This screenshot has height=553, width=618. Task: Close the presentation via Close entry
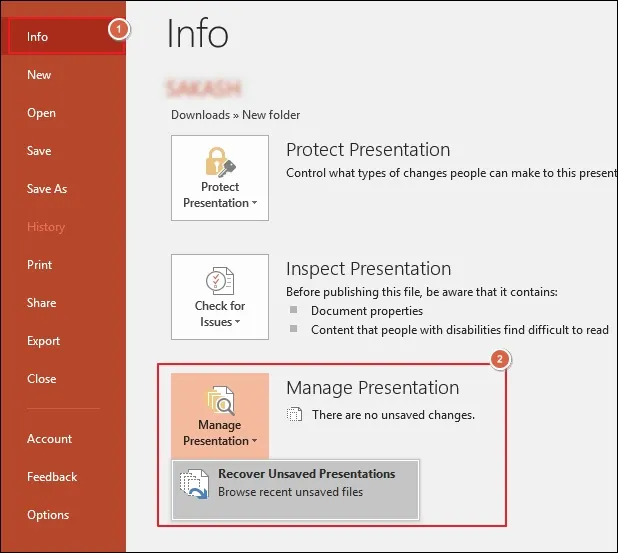point(41,378)
